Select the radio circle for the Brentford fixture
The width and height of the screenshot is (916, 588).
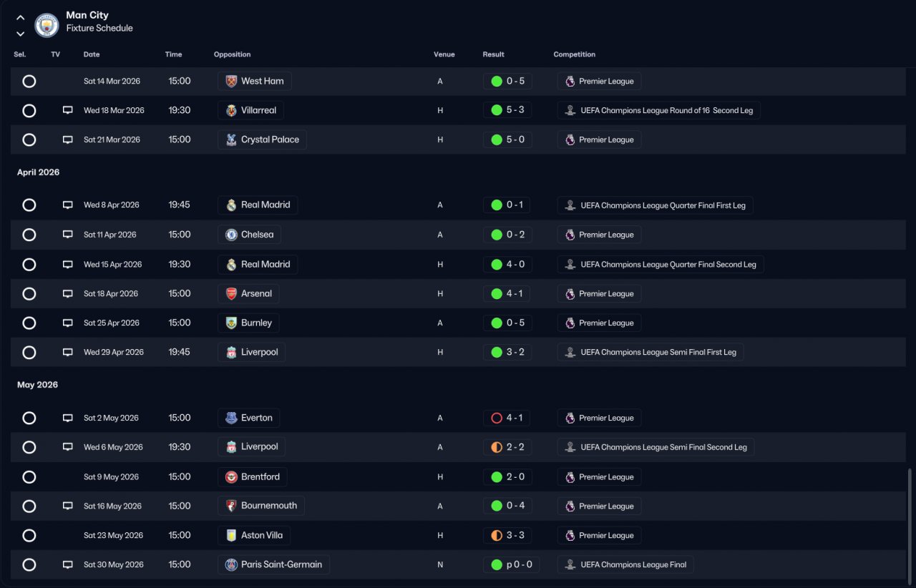tap(29, 476)
